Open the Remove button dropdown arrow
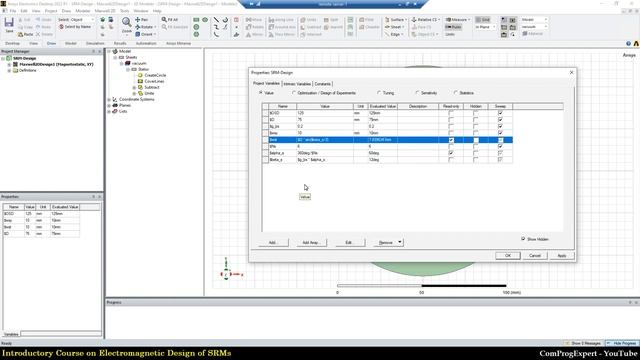Image resolution: width=640 pixels, height=360 pixels. point(400,242)
